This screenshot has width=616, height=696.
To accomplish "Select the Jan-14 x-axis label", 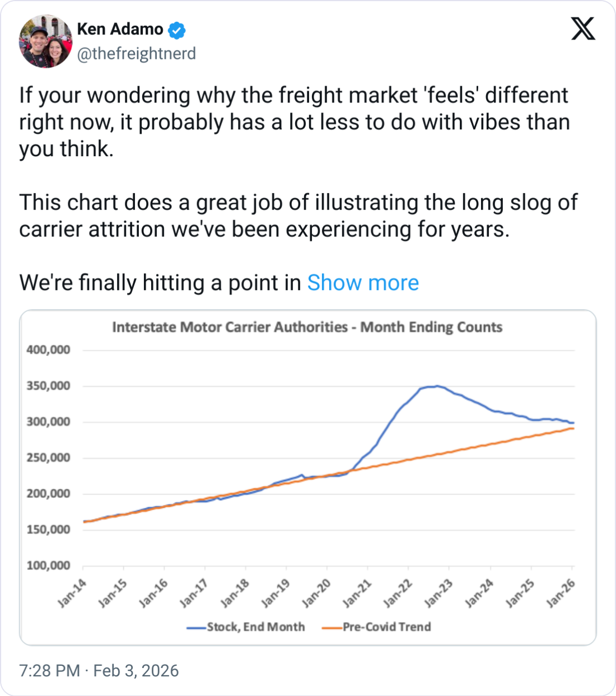I will click(x=73, y=594).
